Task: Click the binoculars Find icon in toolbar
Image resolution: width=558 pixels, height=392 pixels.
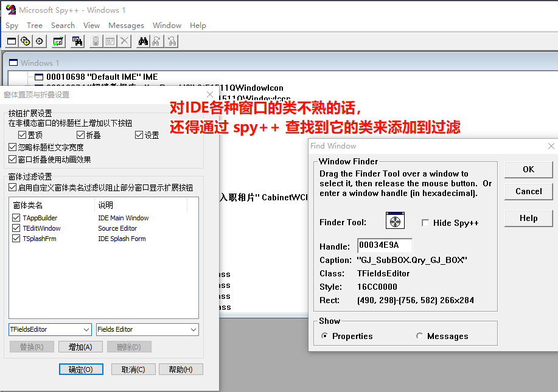Action: point(143,41)
